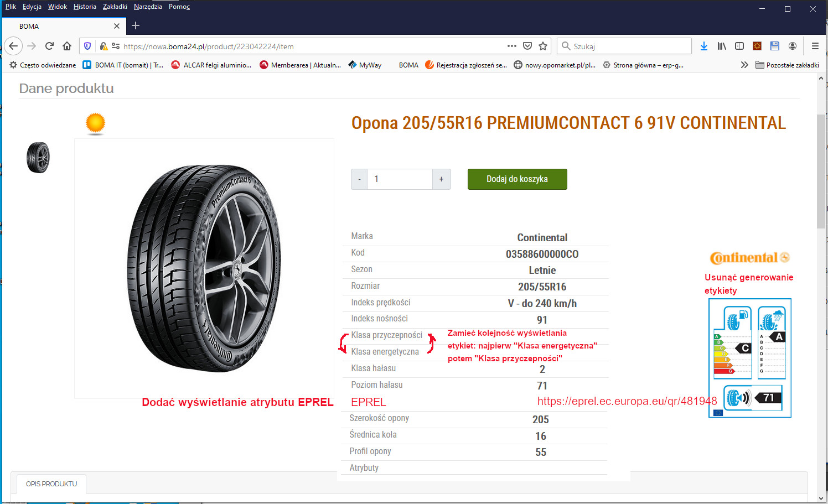This screenshot has height=504, width=828.
Task: Toggle the sidebar view icon
Action: click(739, 46)
